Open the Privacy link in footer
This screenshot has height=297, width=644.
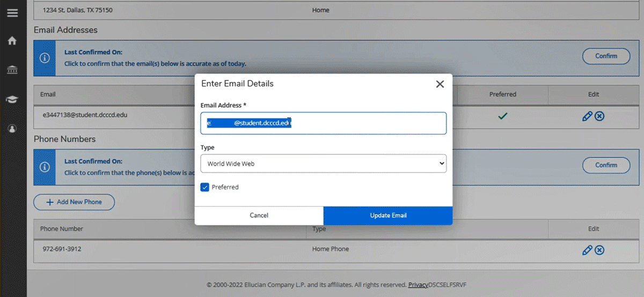pos(418,285)
